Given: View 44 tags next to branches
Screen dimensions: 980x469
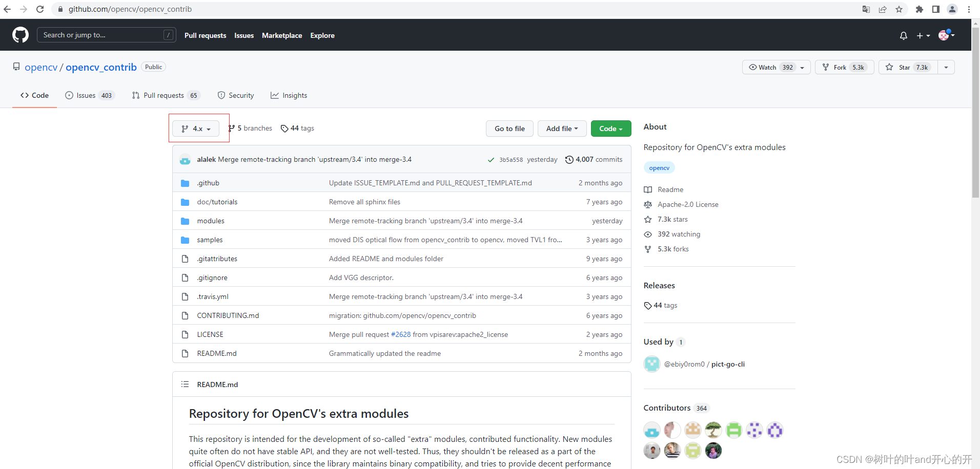Looking at the screenshot, I should (x=297, y=128).
